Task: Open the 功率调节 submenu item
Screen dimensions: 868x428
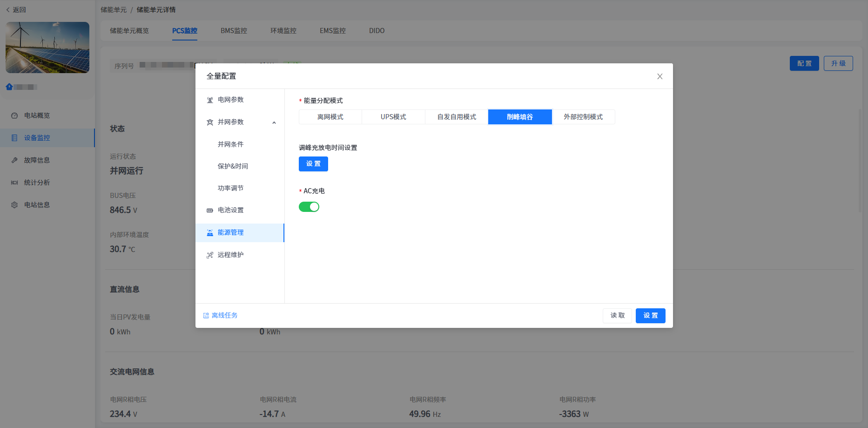Action: tap(230, 188)
